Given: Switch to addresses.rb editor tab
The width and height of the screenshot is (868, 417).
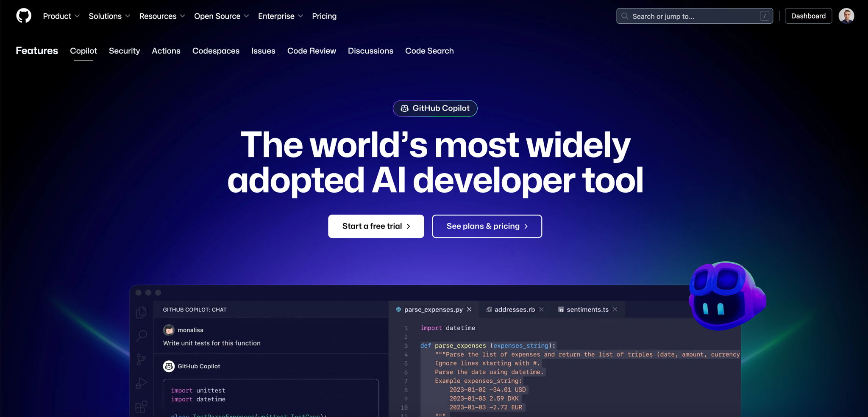Looking at the screenshot, I should (515, 309).
